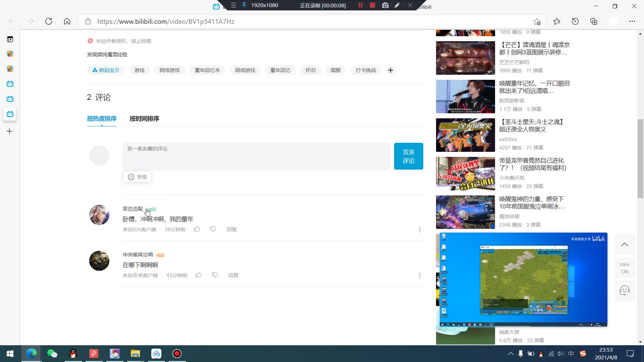This screenshot has height=362, width=644.
Task: Open the 国服 tag
Action: [x=336, y=70]
